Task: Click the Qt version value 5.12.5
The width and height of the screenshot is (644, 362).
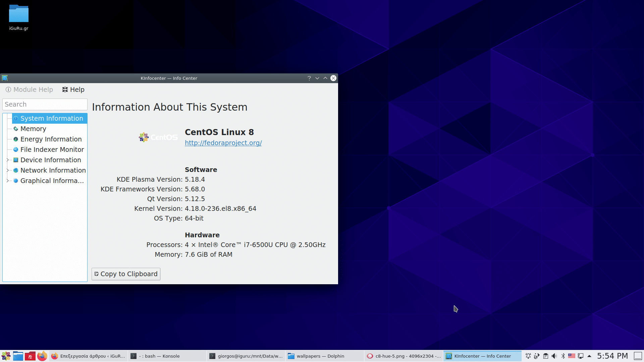Action: click(195, 199)
